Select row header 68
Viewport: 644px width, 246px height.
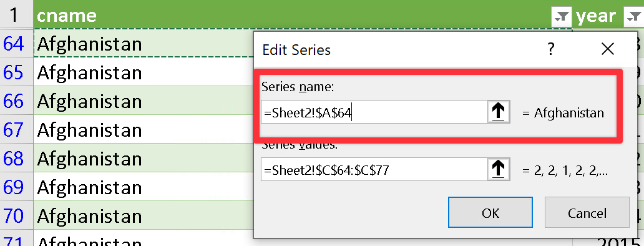(x=14, y=158)
